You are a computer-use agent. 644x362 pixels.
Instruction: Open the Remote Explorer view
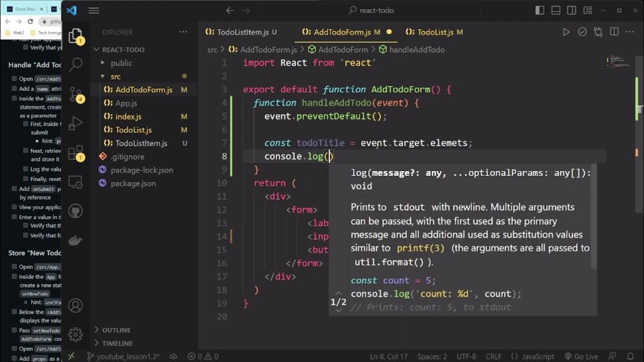76,182
